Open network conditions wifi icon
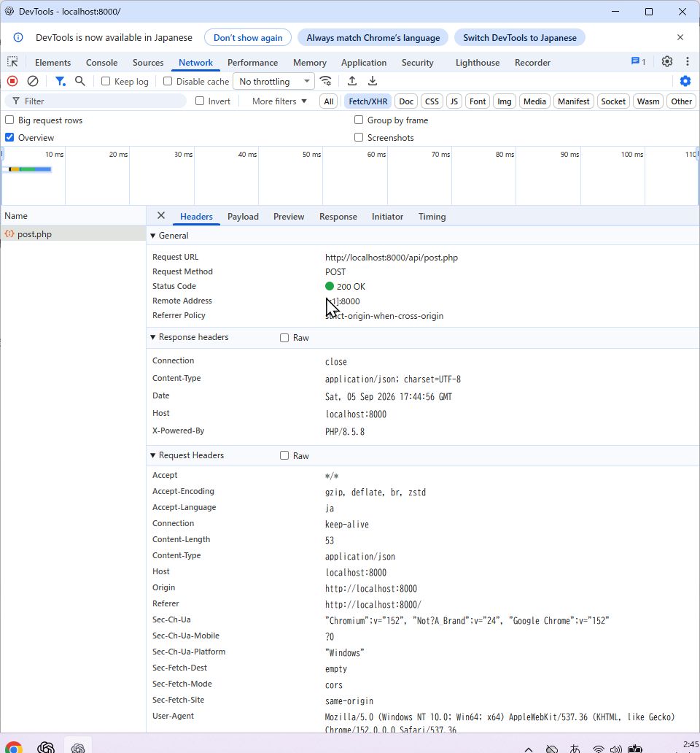This screenshot has width=700, height=753. pos(326,81)
